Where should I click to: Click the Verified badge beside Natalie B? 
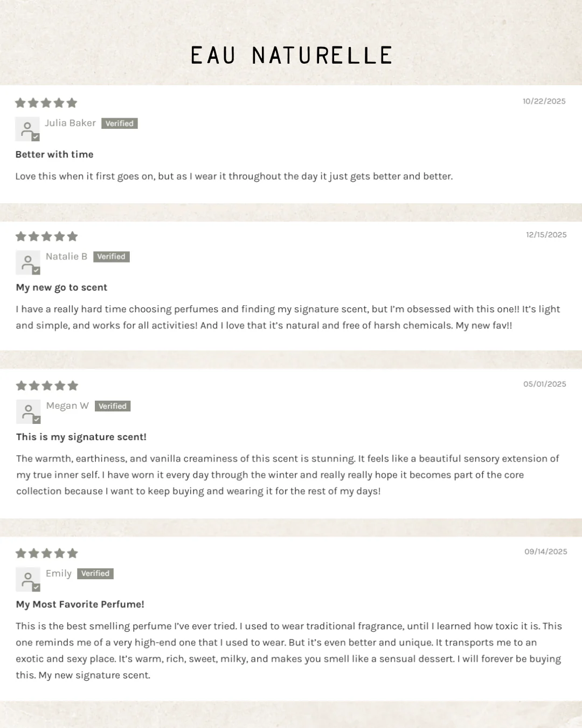pos(111,257)
